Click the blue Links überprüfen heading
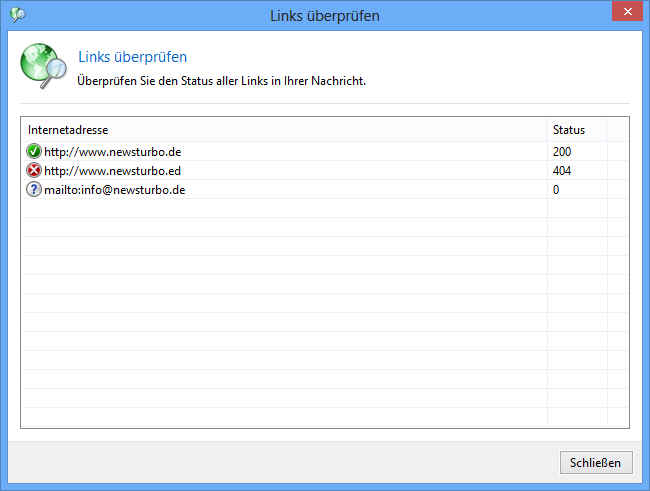 [x=133, y=57]
